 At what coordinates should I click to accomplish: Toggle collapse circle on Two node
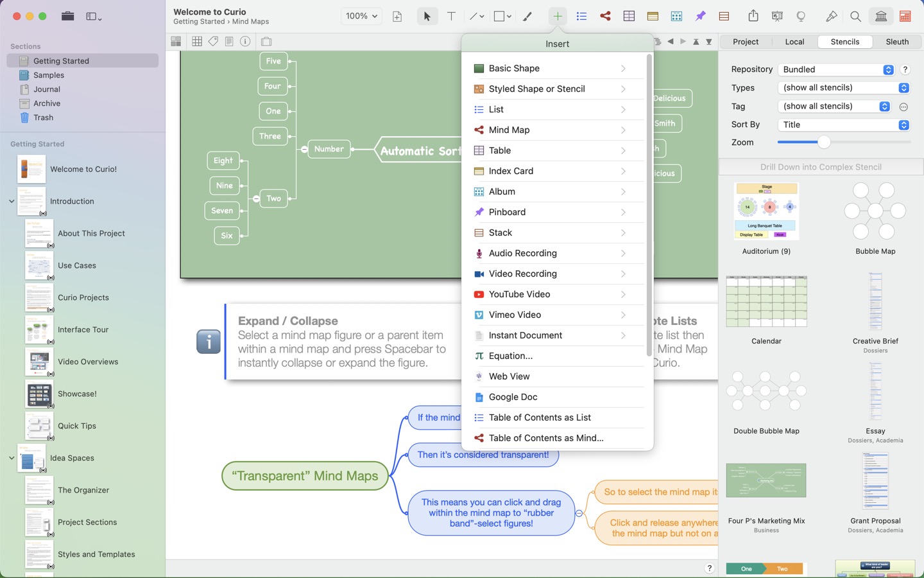(x=256, y=198)
